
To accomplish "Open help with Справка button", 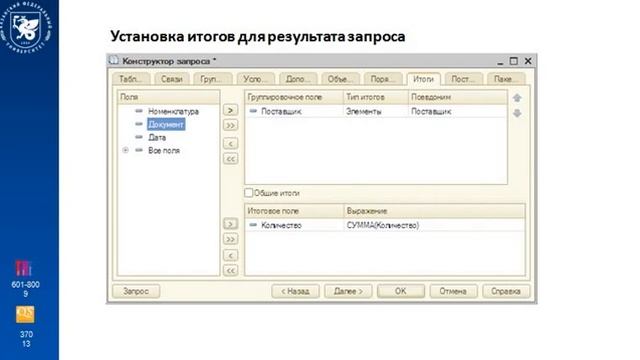I will pyautogui.click(x=506, y=291).
